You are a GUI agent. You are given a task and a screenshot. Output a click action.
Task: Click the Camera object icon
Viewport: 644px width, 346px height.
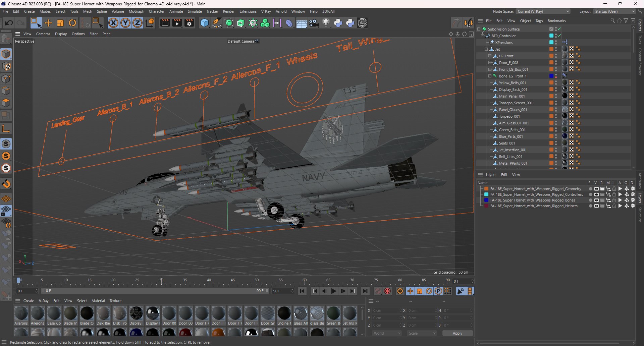[x=314, y=23]
